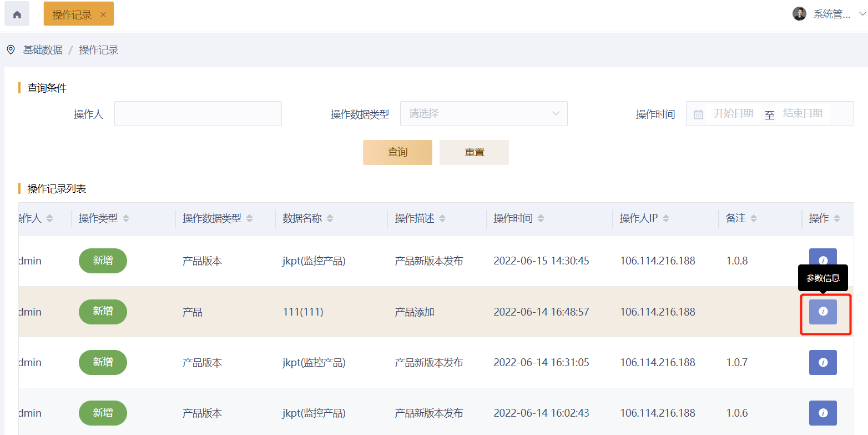The height and width of the screenshot is (435, 868).
Task: Open parameter info for 1.0.8 record
Action: click(x=822, y=260)
